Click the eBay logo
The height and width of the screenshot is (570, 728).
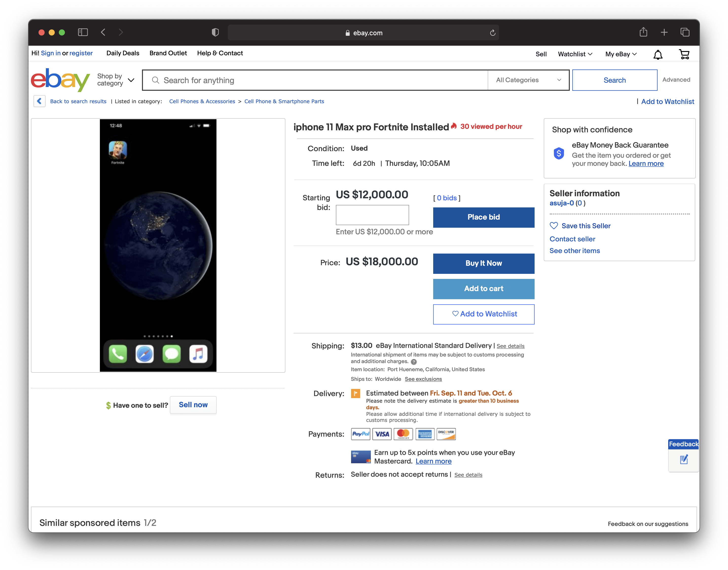pyautogui.click(x=60, y=80)
